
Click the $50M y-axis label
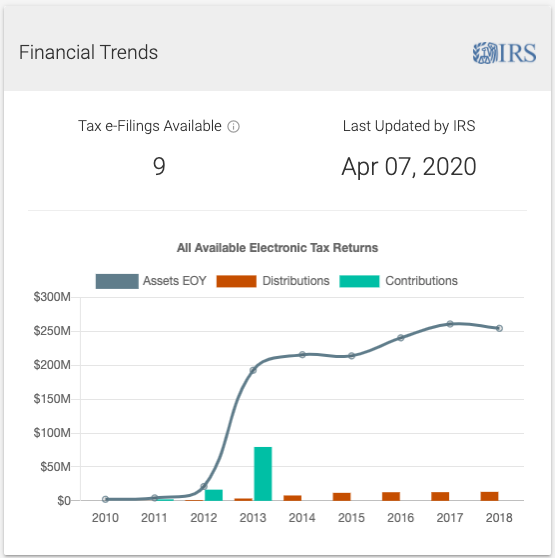pyautogui.click(x=56, y=467)
